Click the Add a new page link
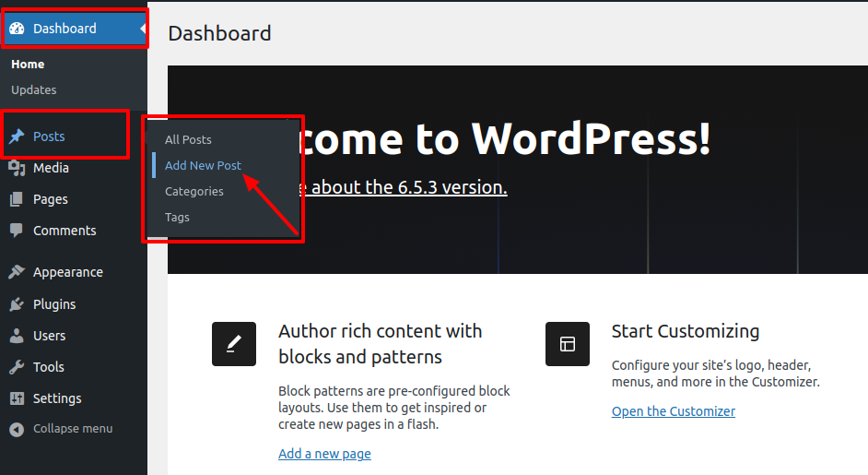 point(324,454)
